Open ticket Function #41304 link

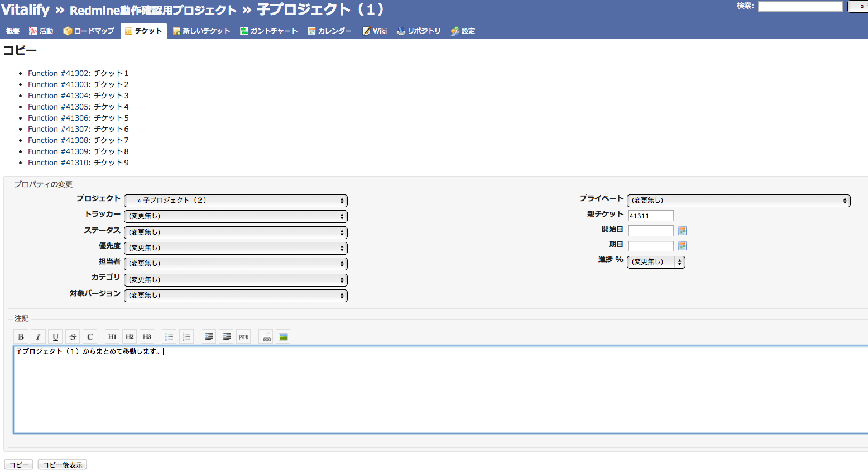point(59,96)
